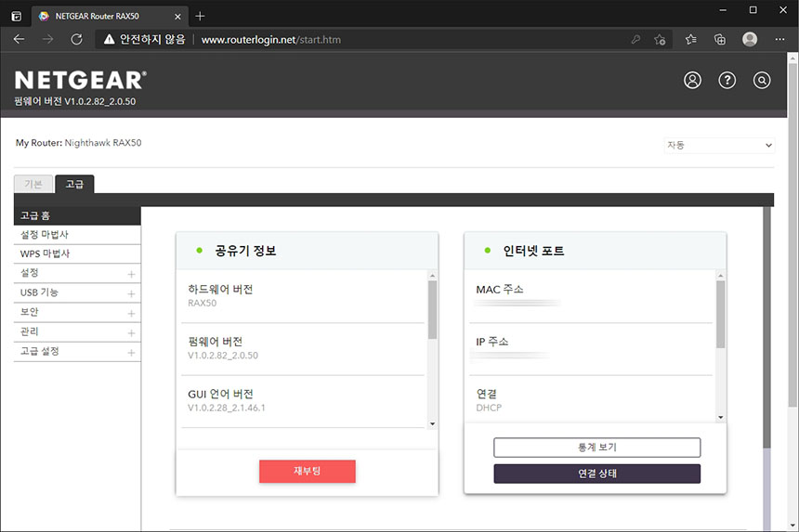Viewport: 799px width, 532px height.
Task: Open NETGEAR account profile icon
Action: click(x=692, y=80)
